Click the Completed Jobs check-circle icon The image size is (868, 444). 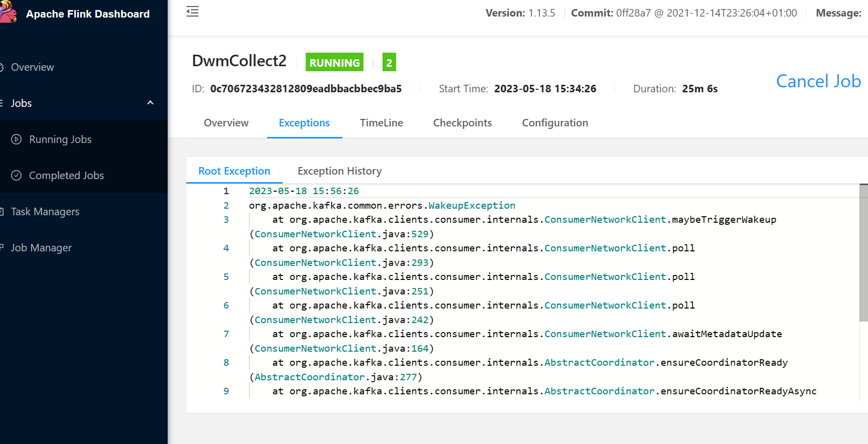click(17, 176)
